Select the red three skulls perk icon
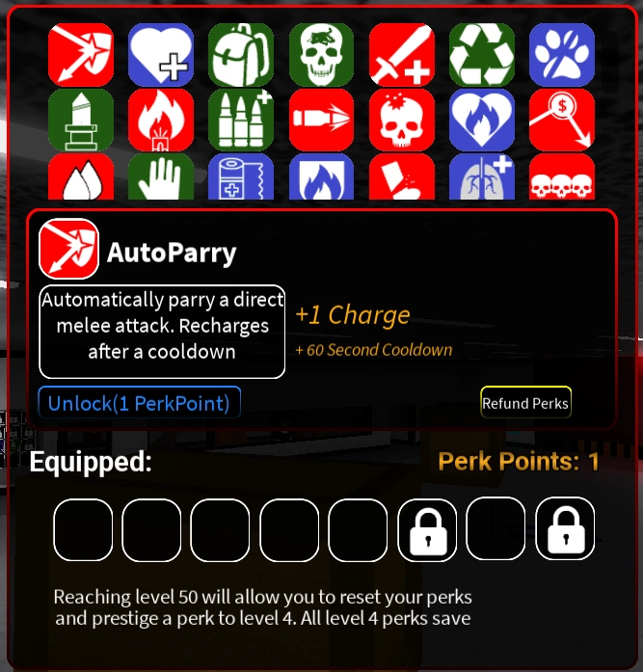 pos(562,176)
